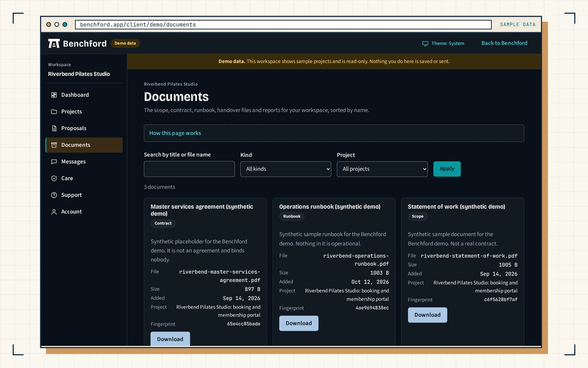Open the Care section label
Screen dimensions: 588x368
tap(67, 178)
